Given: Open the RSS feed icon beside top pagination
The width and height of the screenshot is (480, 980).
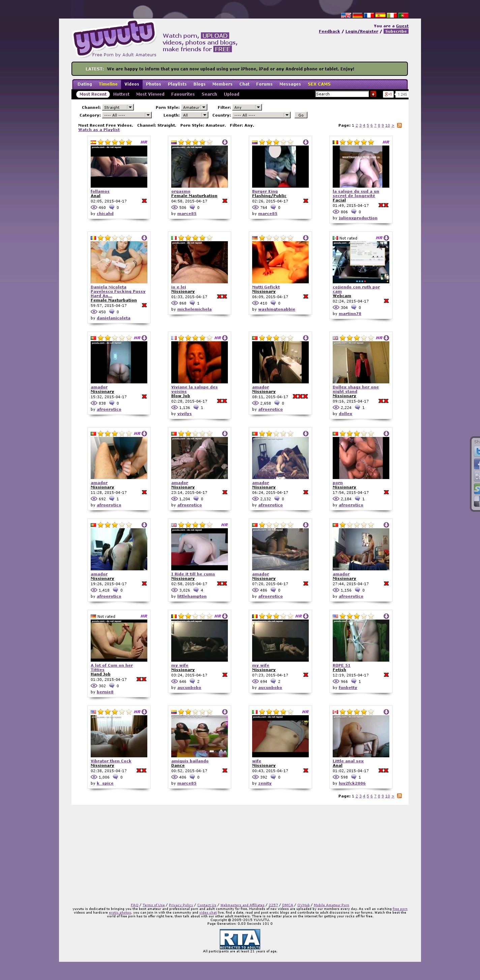Looking at the screenshot, I should click(399, 126).
